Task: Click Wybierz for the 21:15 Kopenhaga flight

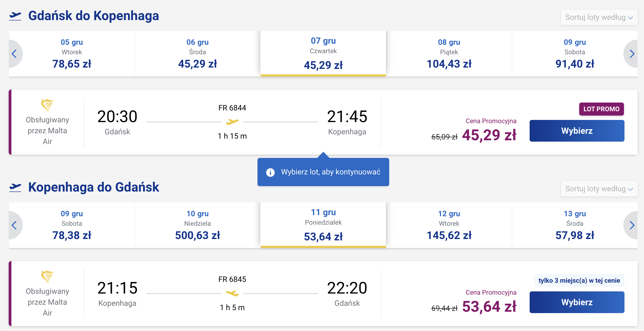Action: (577, 302)
